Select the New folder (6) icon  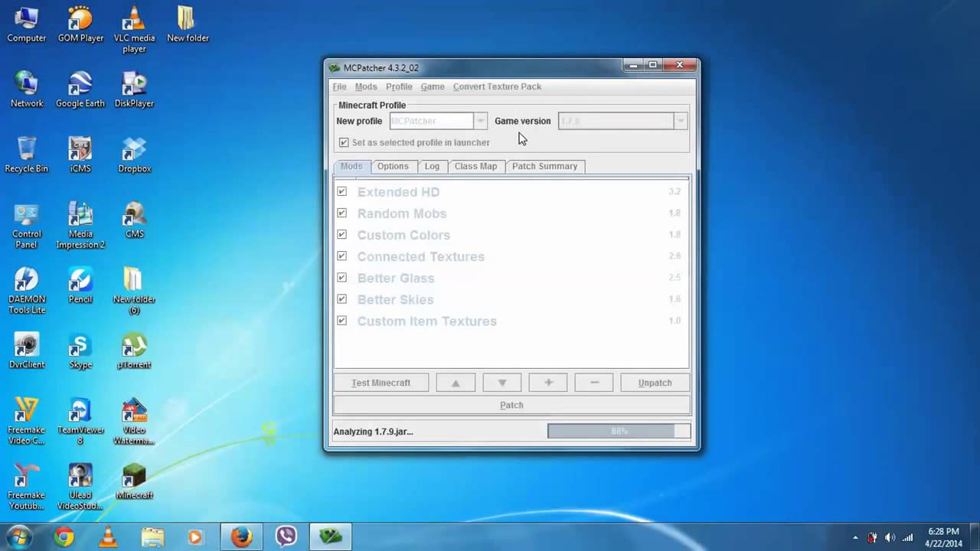(x=134, y=291)
